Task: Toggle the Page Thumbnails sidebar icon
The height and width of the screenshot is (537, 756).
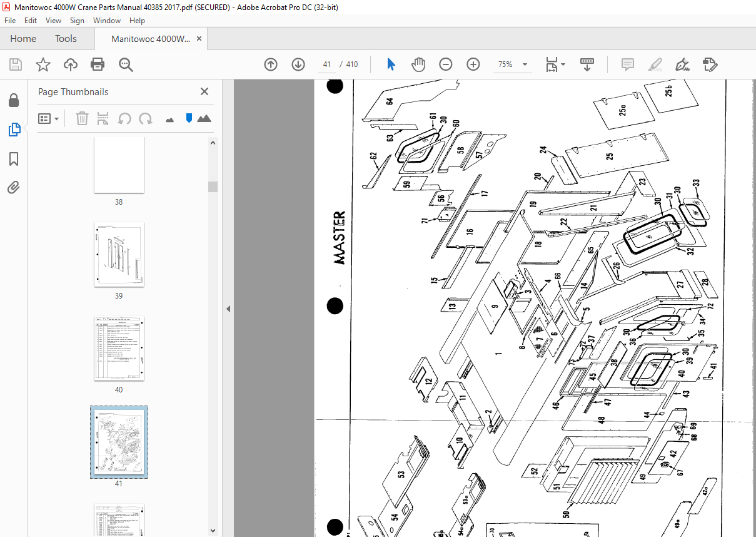Action: click(14, 130)
